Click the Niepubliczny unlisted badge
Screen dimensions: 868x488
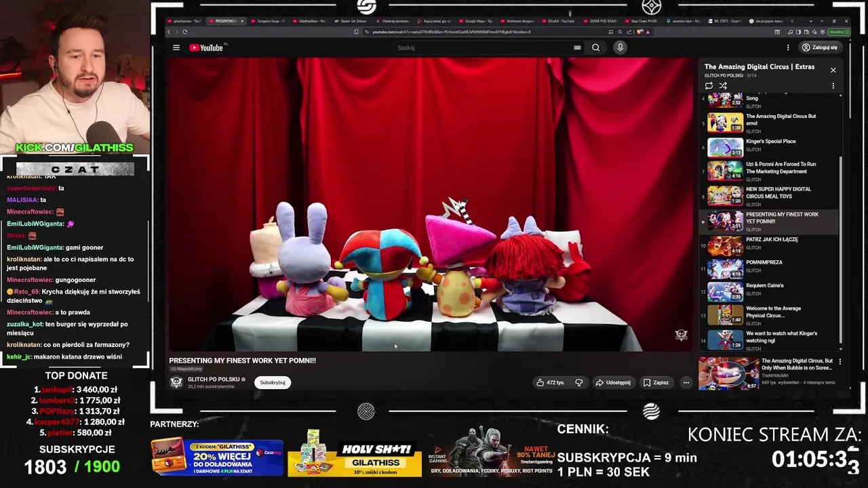(186, 369)
